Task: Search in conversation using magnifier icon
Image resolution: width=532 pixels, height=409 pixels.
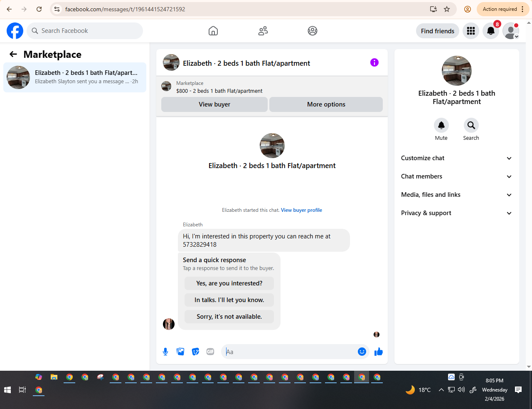Action: click(x=471, y=125)
